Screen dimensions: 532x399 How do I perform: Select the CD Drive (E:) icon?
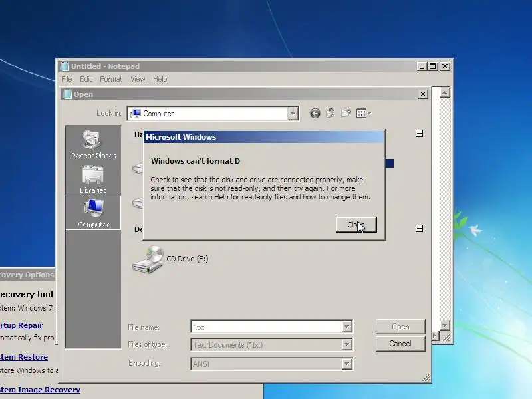pyautogui.click(x=148, y=259)
